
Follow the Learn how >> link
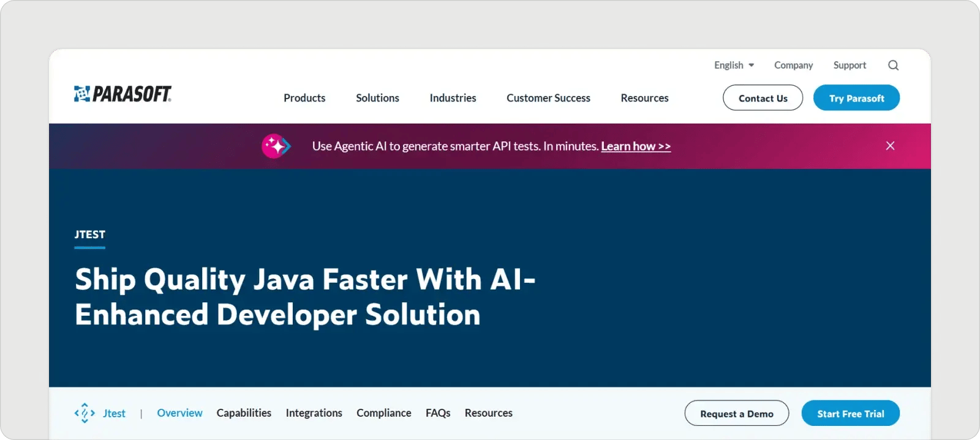tap(636, 146)
